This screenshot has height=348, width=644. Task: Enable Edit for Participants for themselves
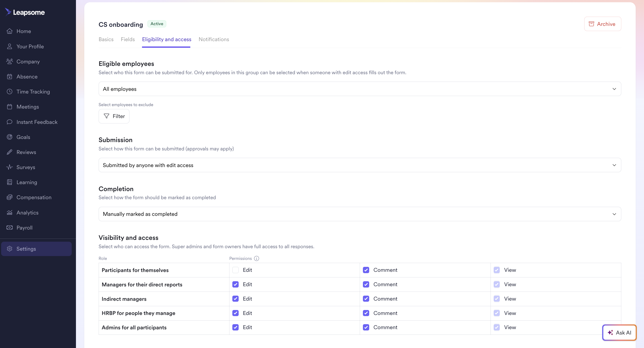(235, 270)
